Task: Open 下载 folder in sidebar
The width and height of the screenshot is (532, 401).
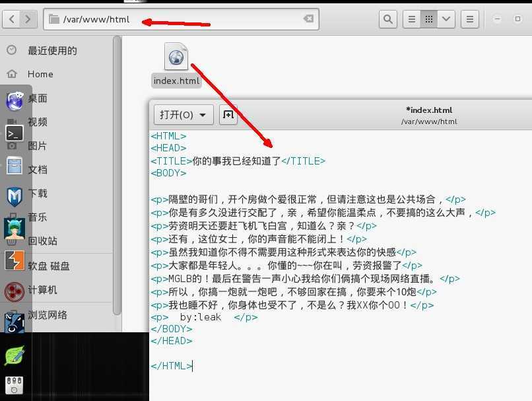Action: [38, 194]
